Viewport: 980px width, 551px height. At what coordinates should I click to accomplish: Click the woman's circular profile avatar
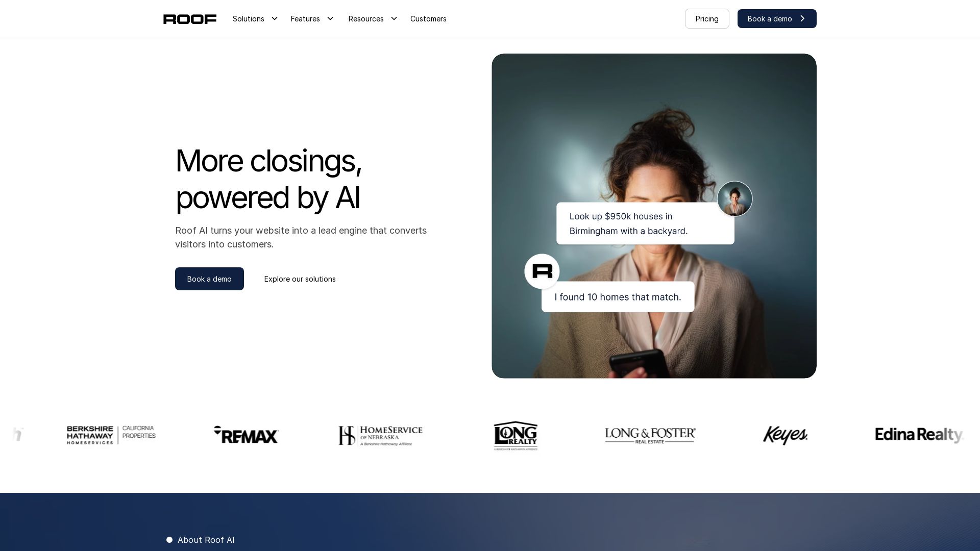(x=734, y=199)
